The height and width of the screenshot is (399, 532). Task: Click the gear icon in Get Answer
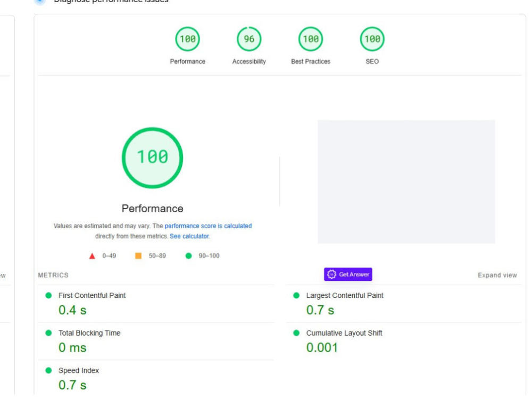click(x=331, y=274)
